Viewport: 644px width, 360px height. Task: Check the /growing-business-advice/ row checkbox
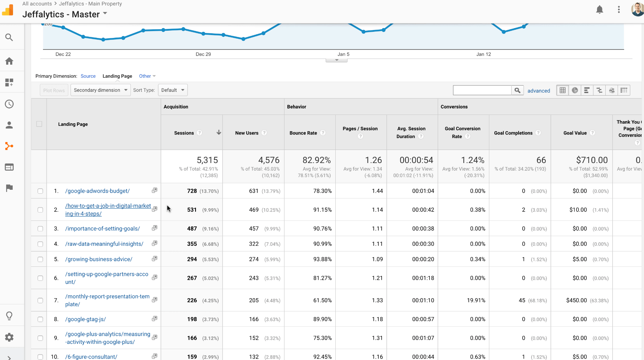click(x=40, y=260)
